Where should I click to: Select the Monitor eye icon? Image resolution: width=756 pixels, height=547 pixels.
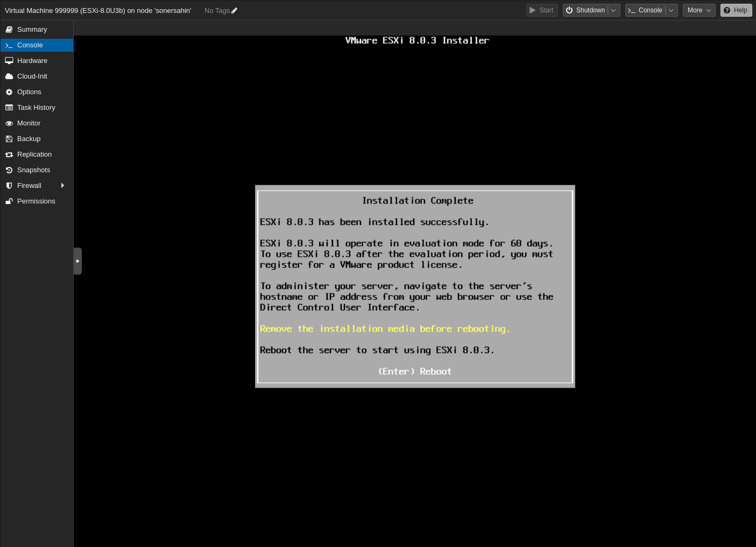pos(9,123)
